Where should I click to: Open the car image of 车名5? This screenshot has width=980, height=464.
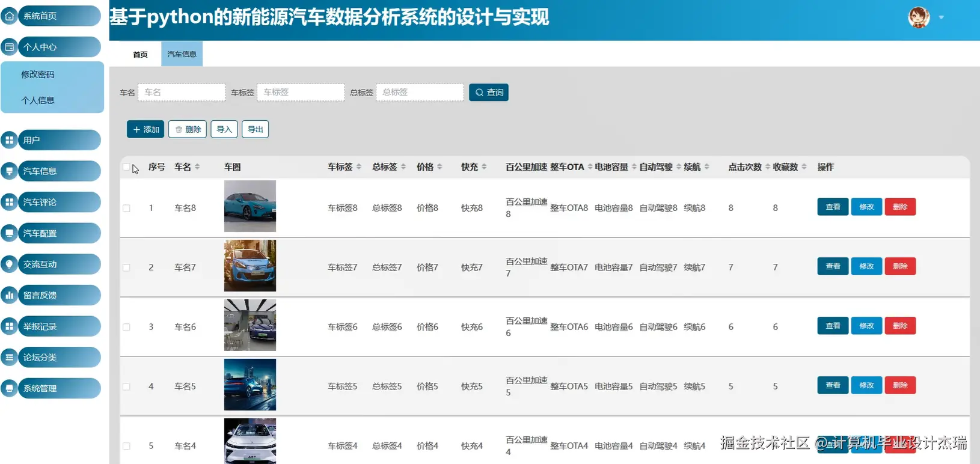[x=250, y=385]
